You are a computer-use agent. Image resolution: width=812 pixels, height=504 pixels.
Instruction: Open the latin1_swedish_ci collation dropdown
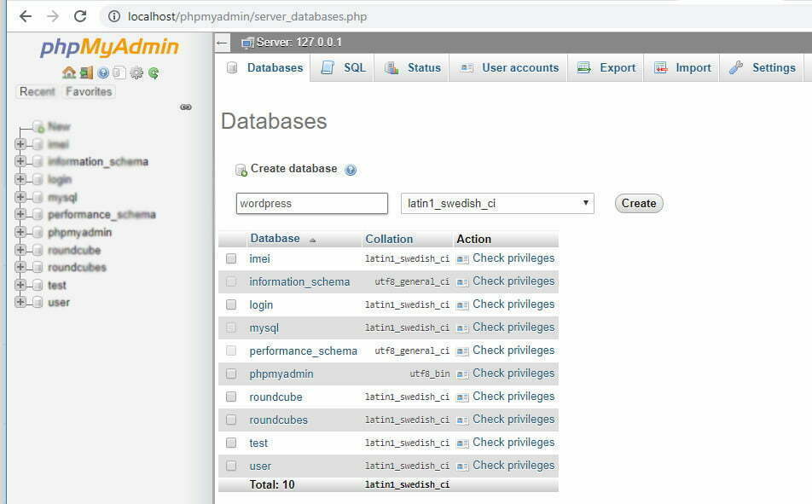pyautogui.click(x=497, y=203)
